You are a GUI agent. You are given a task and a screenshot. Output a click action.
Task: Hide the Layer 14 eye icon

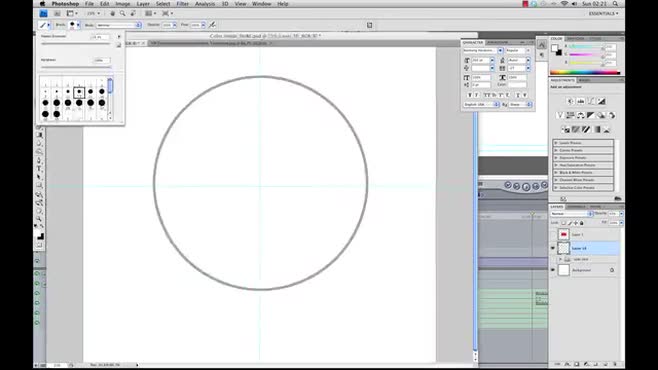click(x=553, y=248)
